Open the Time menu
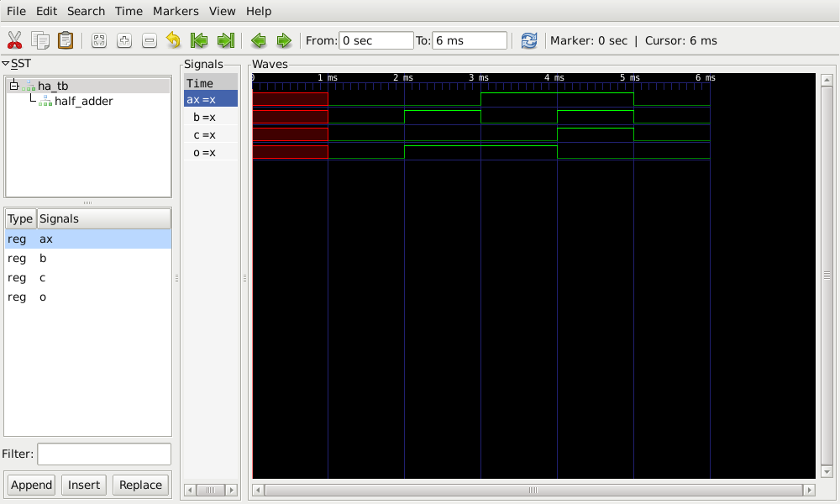The image size is (840, 504). [x=129, y=11]
